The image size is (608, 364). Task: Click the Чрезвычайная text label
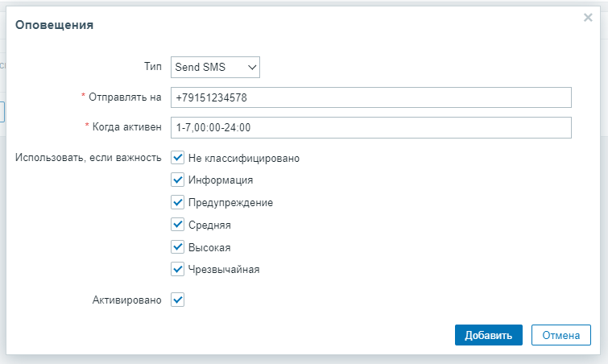tap(224, 270)
